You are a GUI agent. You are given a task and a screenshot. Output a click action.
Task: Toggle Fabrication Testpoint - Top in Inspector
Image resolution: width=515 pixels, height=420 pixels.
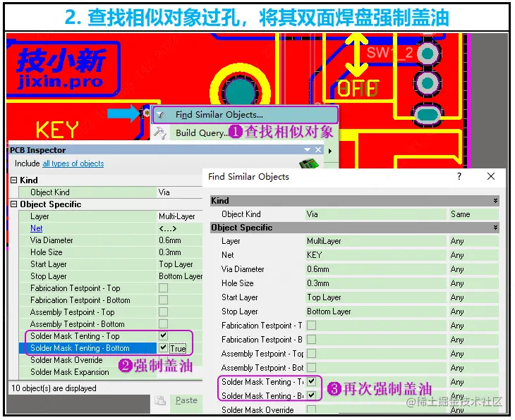pos(163,288)
